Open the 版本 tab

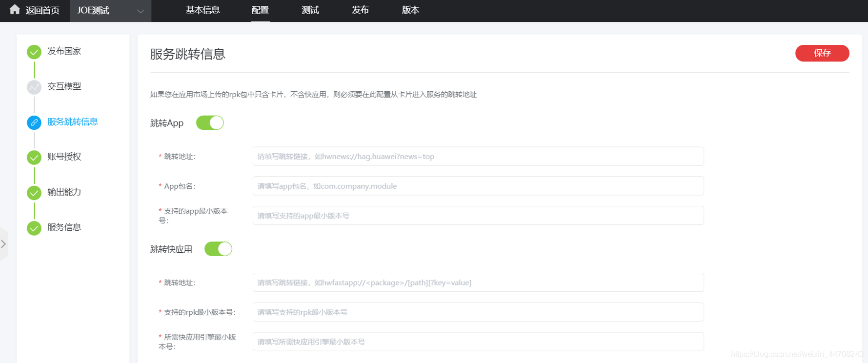click(410, 10)
